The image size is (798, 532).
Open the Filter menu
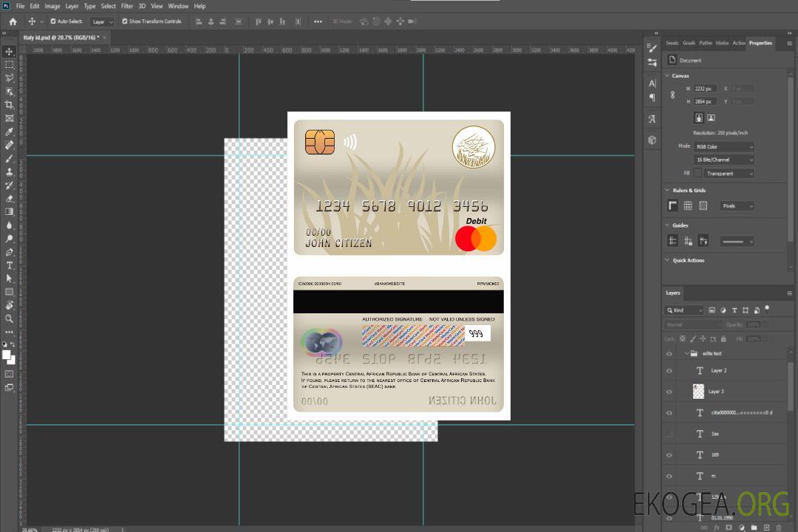pos(127,6)
